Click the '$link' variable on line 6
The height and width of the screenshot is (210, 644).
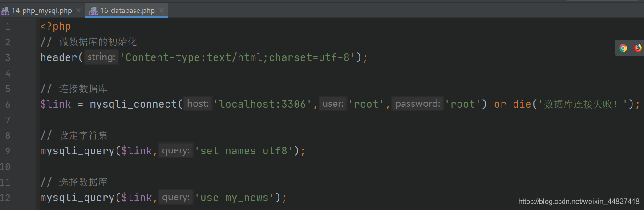pos(56,105)
